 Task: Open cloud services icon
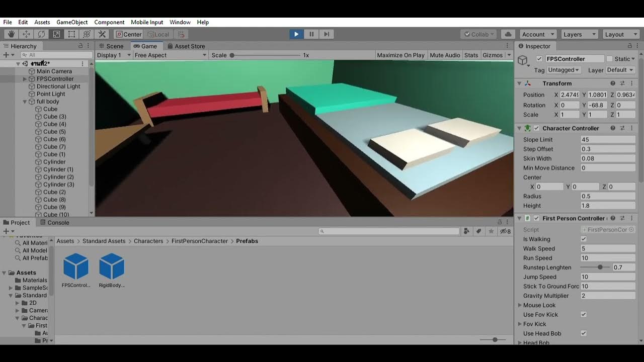tap(508, 34)
